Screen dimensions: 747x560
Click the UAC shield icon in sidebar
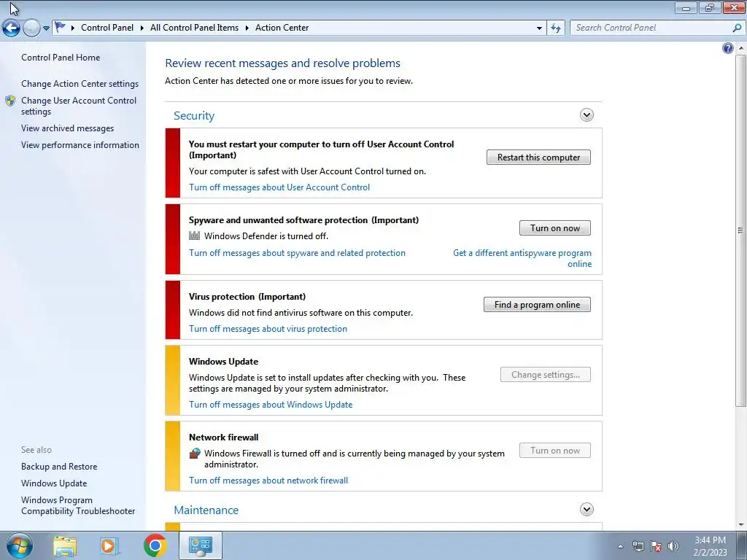[x=10, y=101]
